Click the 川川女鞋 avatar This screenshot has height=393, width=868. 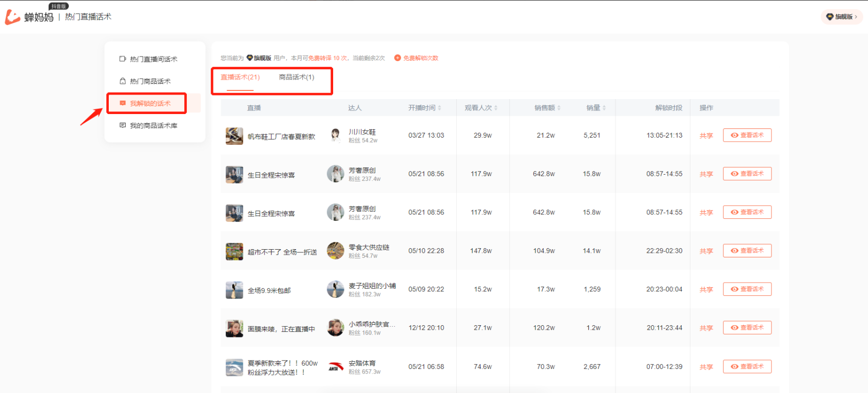click(336, 136)
